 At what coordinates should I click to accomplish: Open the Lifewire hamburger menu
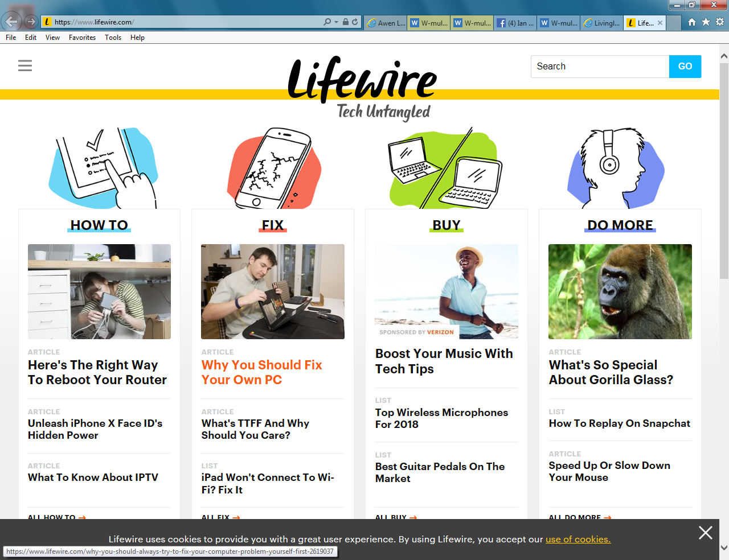tap(25, 66)
